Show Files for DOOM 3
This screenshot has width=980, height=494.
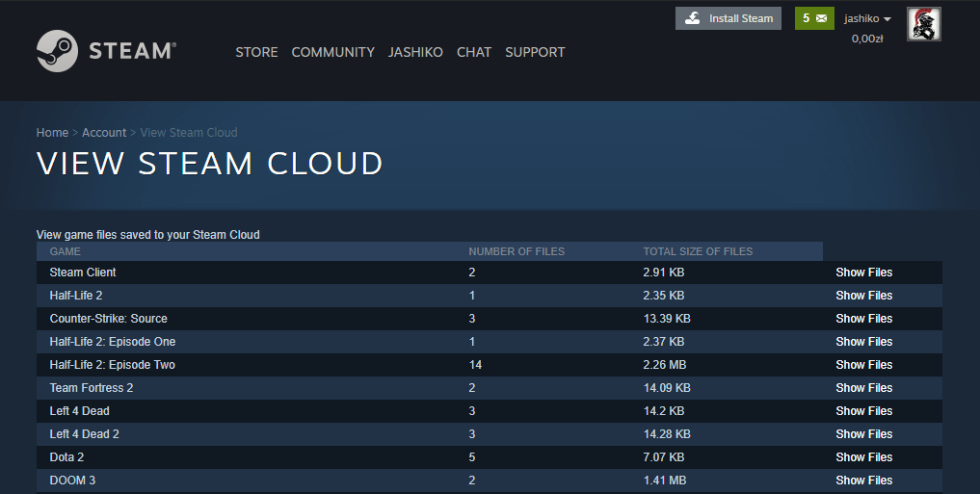pos(863,481)
